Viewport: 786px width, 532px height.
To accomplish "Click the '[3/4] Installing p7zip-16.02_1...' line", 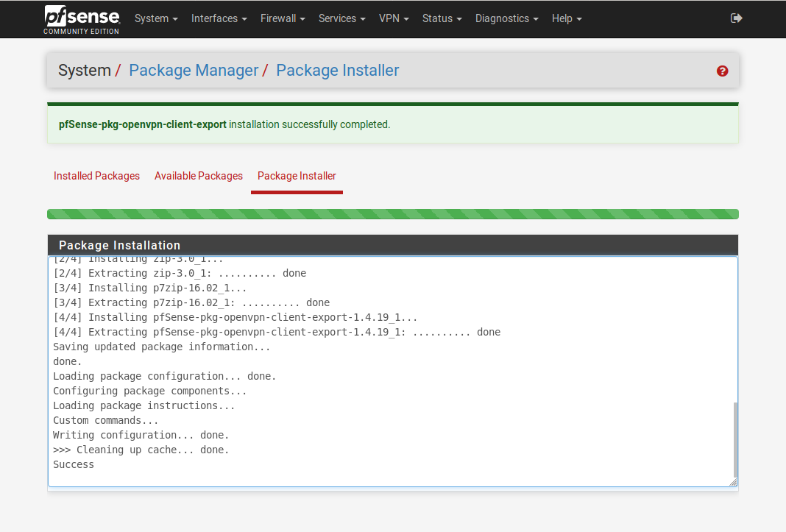I will point(150,288).
